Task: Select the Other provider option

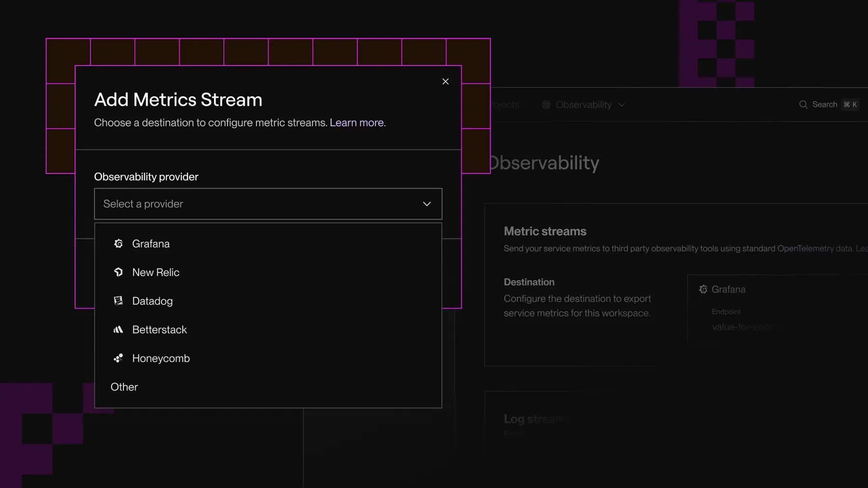Action: pyautogui.click(x=124, y=387)
